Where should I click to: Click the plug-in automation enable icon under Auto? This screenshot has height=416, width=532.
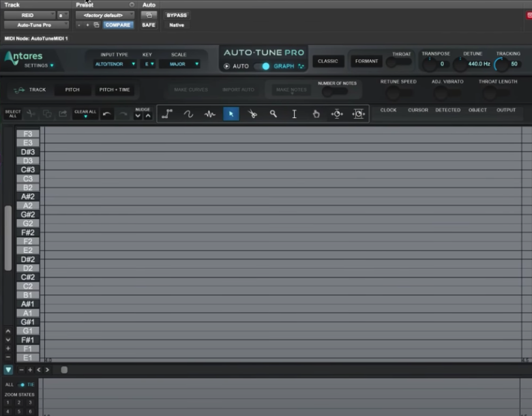point(149,15)
